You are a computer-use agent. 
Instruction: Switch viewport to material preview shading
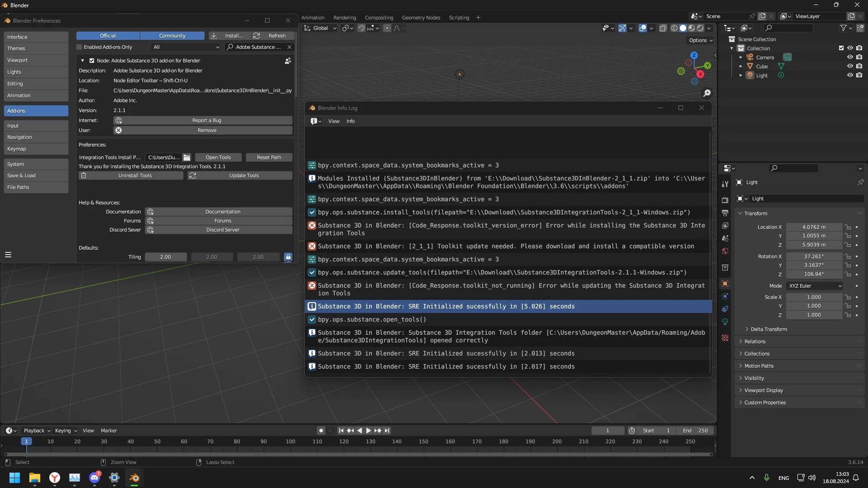click(692, 28)
